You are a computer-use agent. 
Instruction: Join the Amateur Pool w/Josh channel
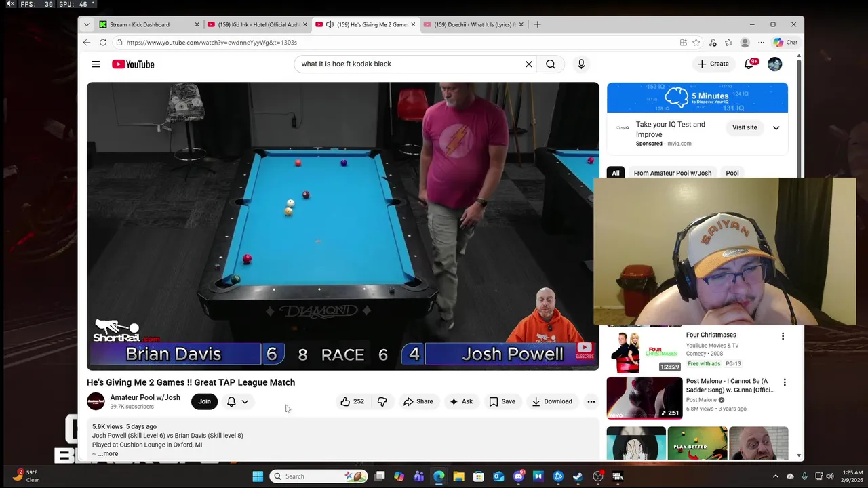[205, 401]
